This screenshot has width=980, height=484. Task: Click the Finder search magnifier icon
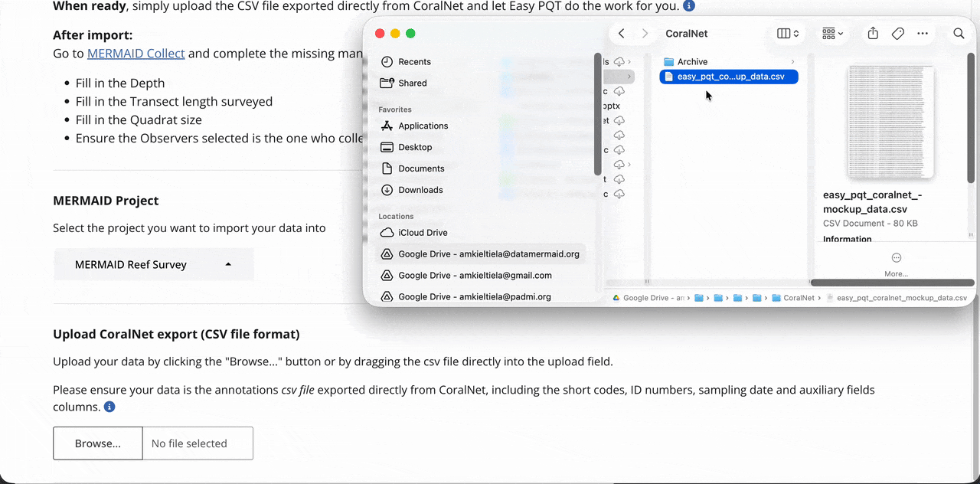coord(959,34)
